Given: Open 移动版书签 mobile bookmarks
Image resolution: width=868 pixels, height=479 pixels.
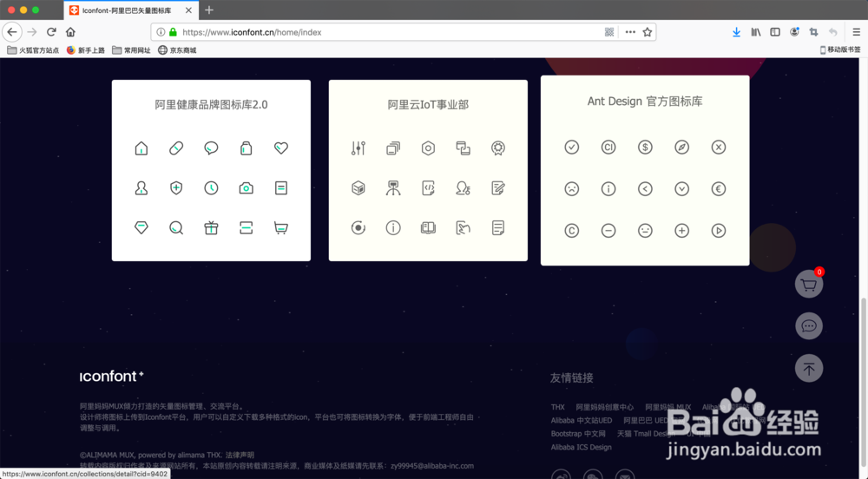Looking at the screenshot, I should tap(839, 49).
